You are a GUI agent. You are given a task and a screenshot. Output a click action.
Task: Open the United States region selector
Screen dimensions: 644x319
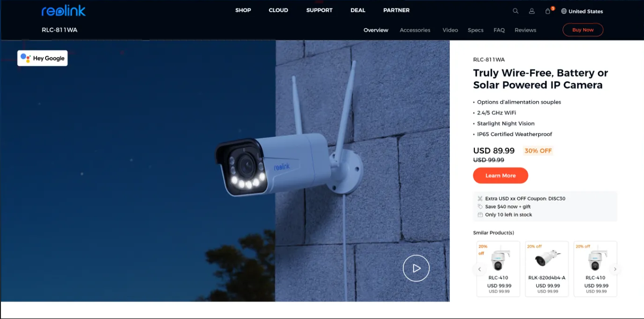pos(585,11)
